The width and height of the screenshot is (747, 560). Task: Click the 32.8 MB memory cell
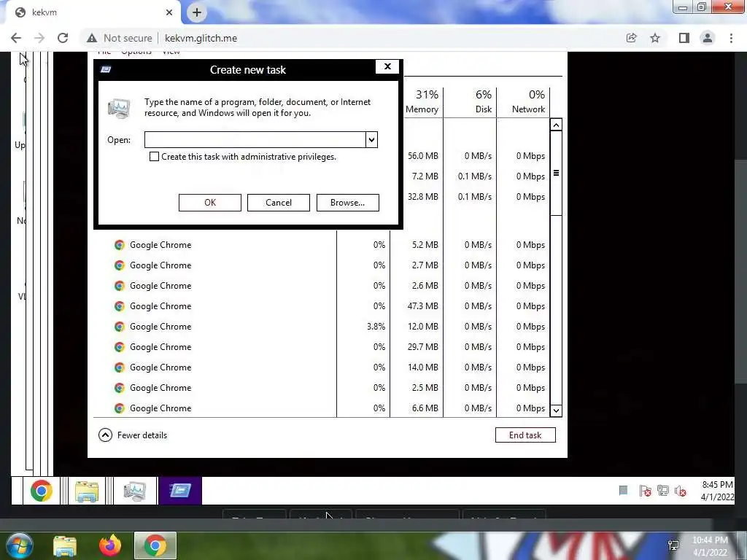[422, 197]
